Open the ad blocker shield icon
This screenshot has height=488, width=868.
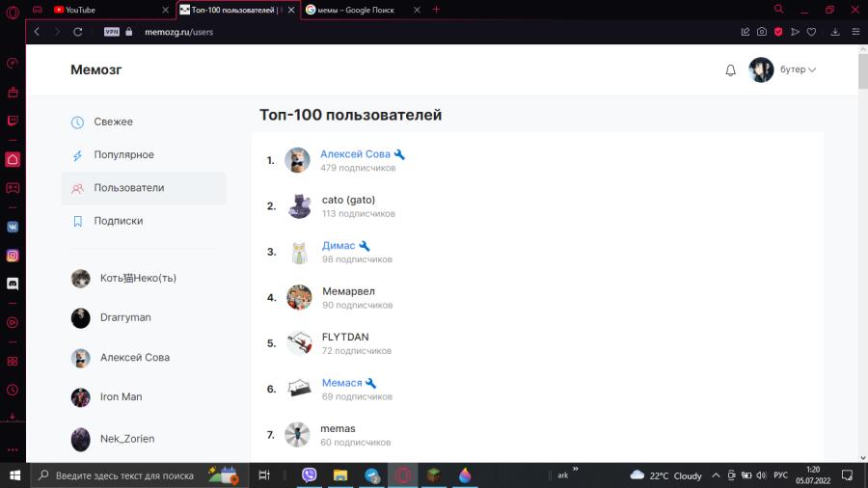[778, 32]
